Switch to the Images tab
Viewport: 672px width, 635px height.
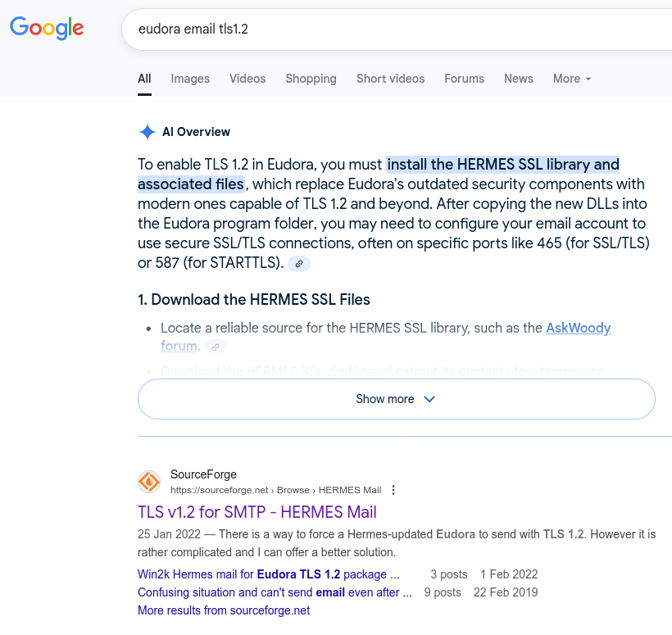click(189, 79)
